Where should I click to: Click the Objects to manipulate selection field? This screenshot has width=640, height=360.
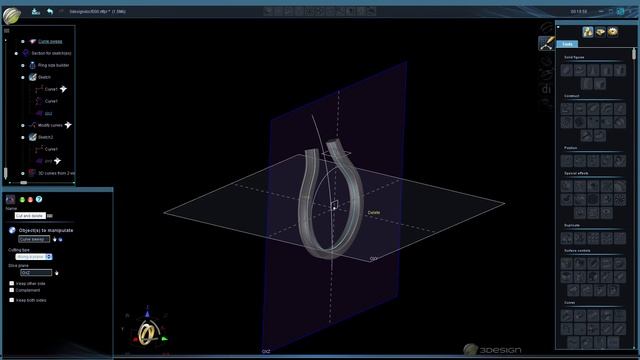(x=34, y=239)
